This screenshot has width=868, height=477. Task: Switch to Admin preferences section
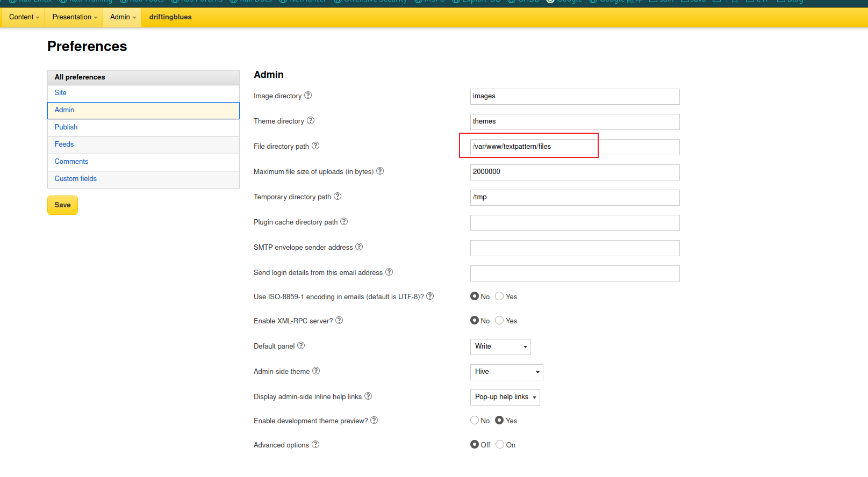click(x=144, y=110)
